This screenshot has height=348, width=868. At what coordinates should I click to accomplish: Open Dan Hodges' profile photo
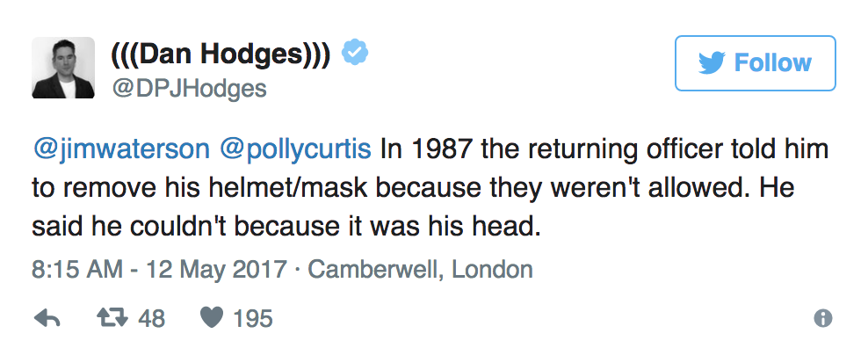tap(63, 68)
